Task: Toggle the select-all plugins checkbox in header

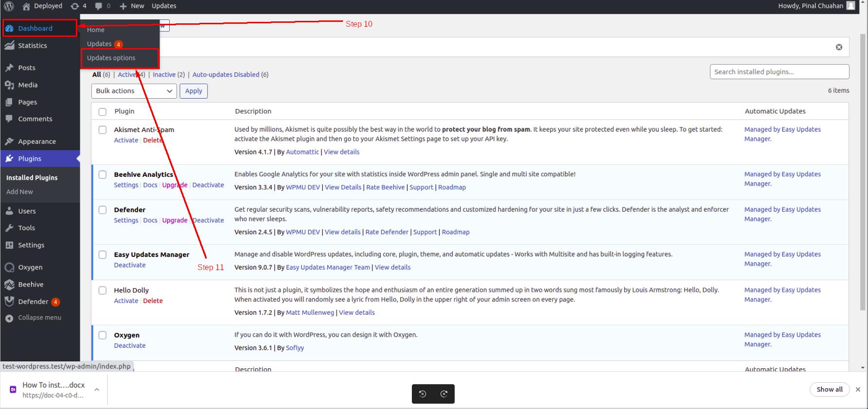Action: [x=103, y=112]
